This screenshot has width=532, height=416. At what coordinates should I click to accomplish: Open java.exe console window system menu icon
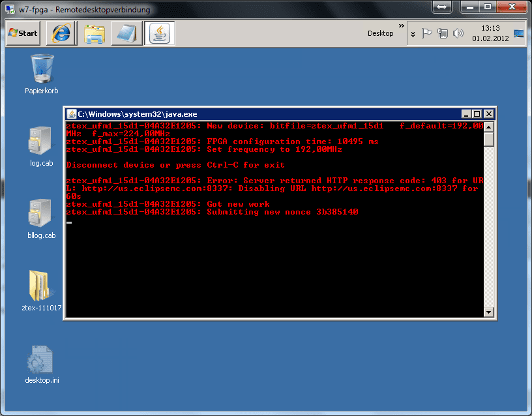point(71,114)
